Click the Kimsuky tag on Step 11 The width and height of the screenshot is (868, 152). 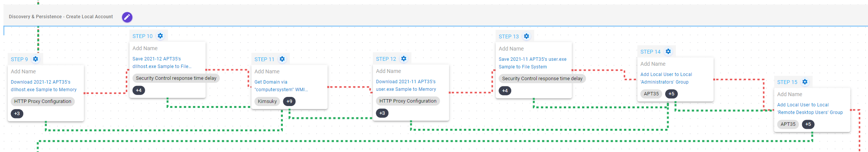(x=267, y=101)
